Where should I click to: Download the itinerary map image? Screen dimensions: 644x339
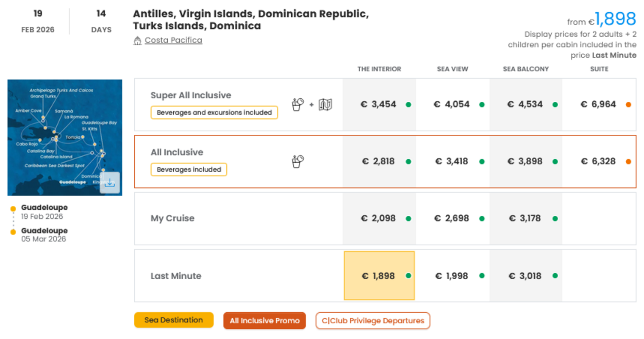click(x=110, y=183)
